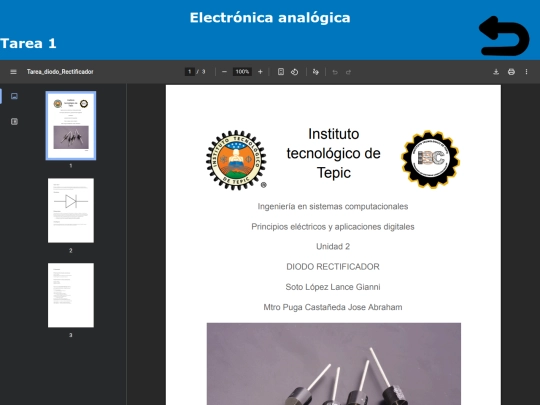Click Mtro Puga Castañeda Jose Abraham text
540x405 pixels.
pyautogui.click(x=333, y=307)
